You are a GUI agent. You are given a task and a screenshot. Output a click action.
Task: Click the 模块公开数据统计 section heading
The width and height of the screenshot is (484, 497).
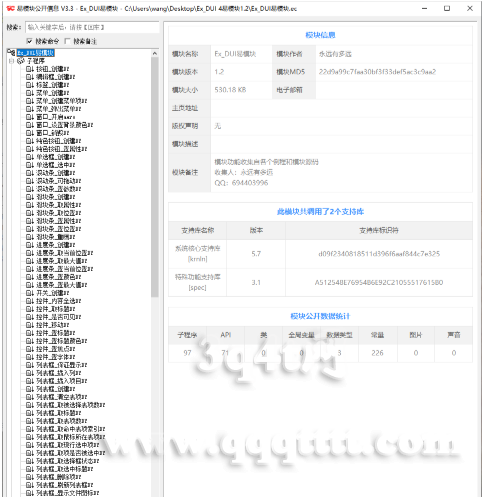click(320, 316)
